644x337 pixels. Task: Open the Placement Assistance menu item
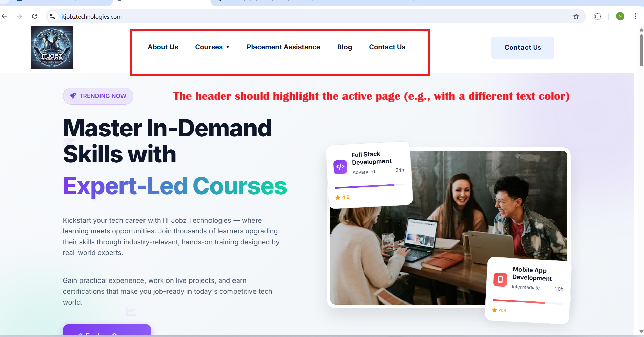284,47
